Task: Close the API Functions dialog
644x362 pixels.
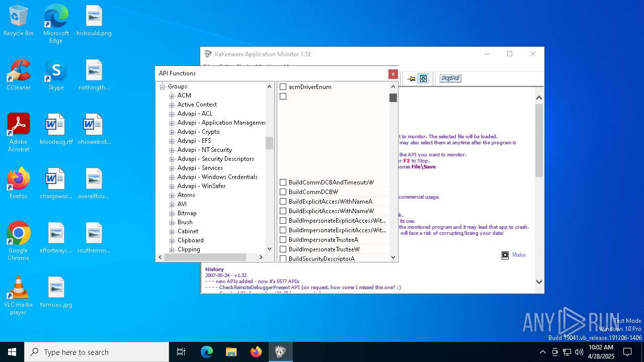Action: (393, 74)
